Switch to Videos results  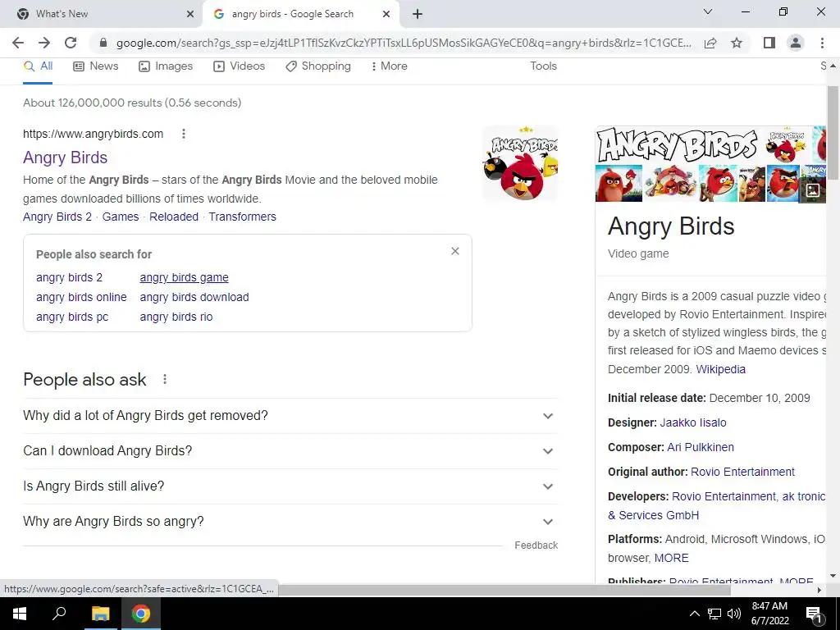[x=239, y=66]
